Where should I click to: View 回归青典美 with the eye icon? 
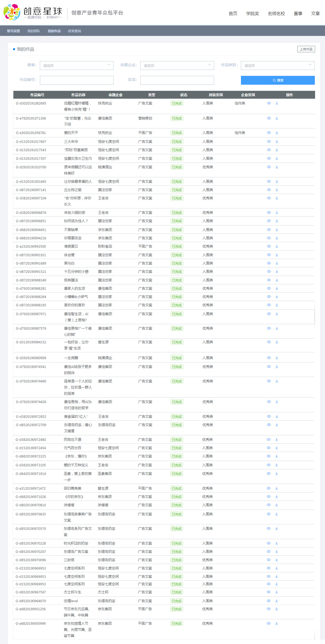pyautogui.click(x=269, y=488)
